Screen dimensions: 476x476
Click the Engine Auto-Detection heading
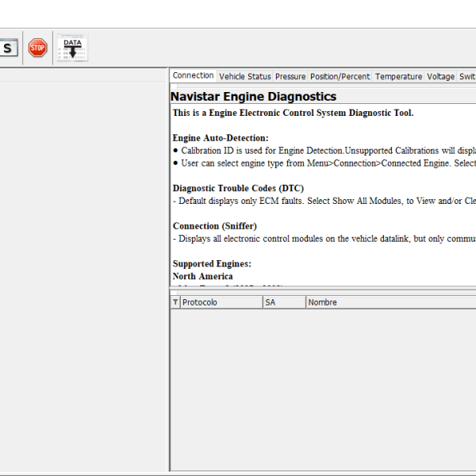[x=221, y=138]
